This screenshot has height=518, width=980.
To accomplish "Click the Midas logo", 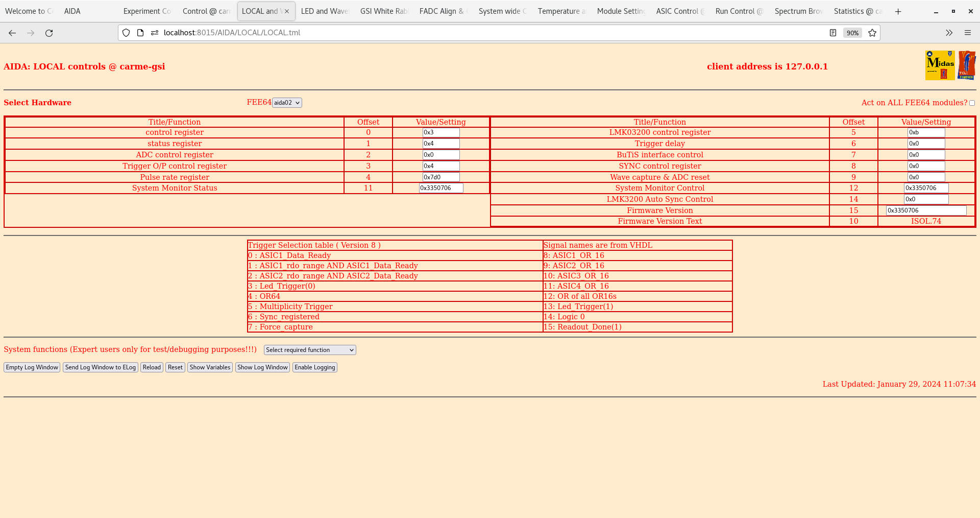I will click(x=940, y=65).
